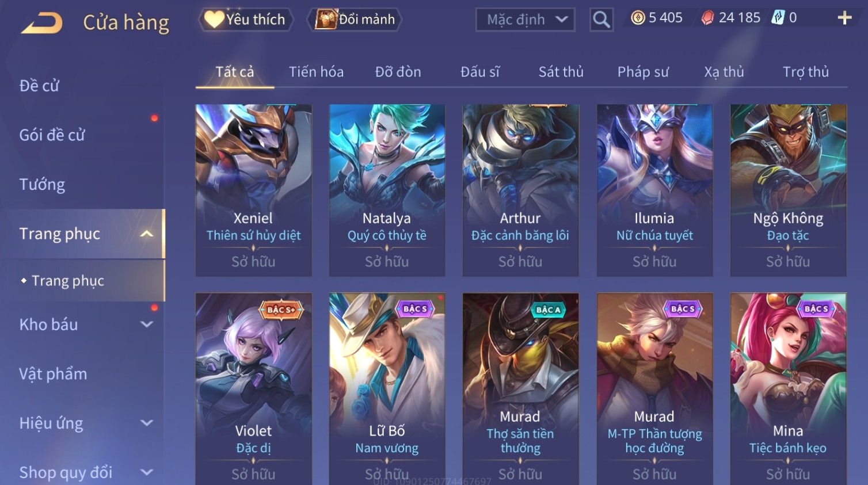The image size is (868, 485).
Task: Switch to the Pháp sư tab
Action: (x=643, y=72)
